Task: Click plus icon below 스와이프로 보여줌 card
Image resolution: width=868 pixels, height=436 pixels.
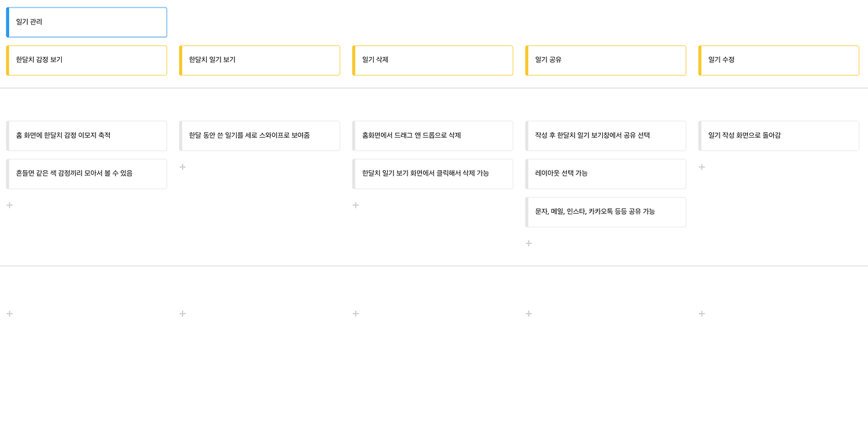Action: point(182,167)
